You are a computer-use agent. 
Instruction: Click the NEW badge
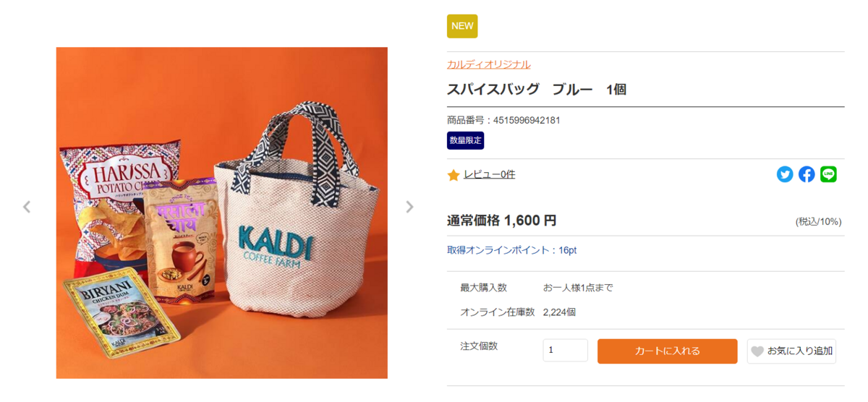462,26
